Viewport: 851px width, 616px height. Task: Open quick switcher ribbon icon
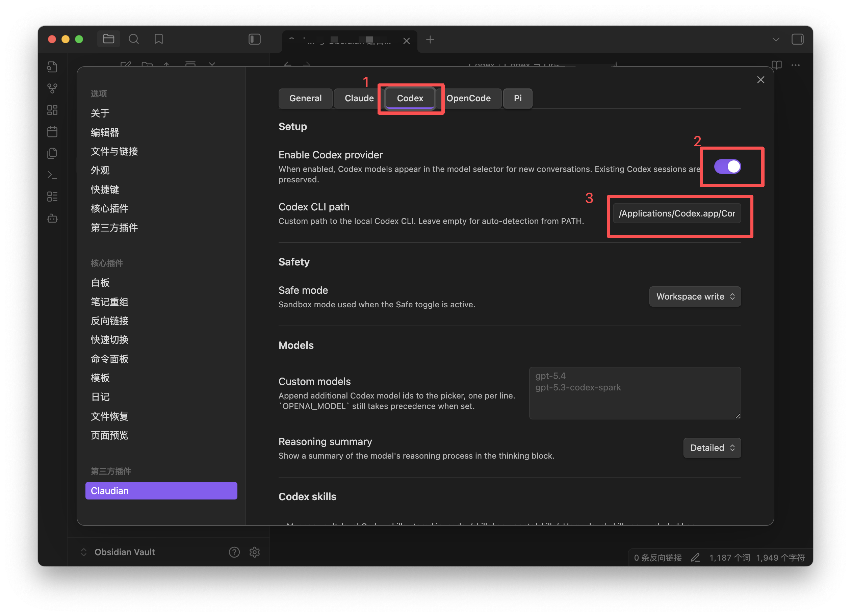coord(52,67)
